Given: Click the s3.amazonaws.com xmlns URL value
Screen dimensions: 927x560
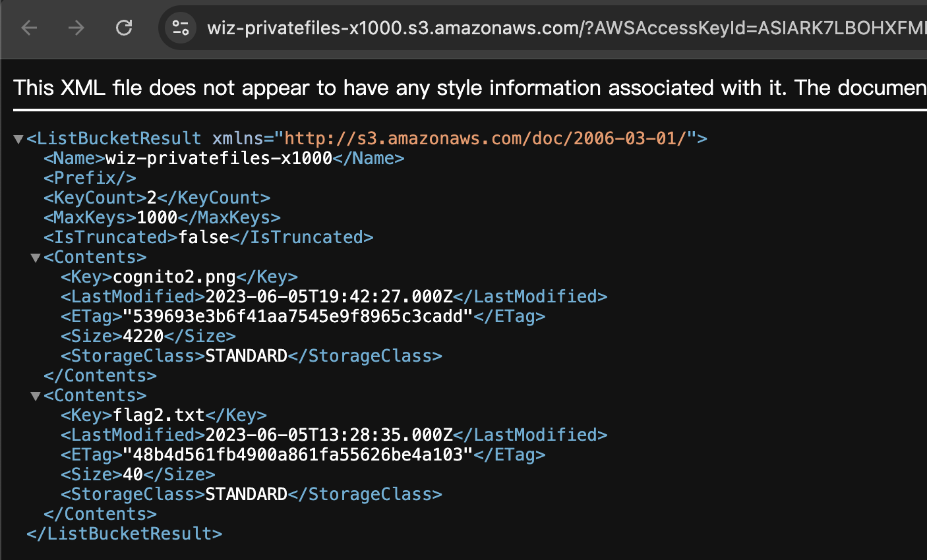Looking at the screenshot, I should click(485, 138).
